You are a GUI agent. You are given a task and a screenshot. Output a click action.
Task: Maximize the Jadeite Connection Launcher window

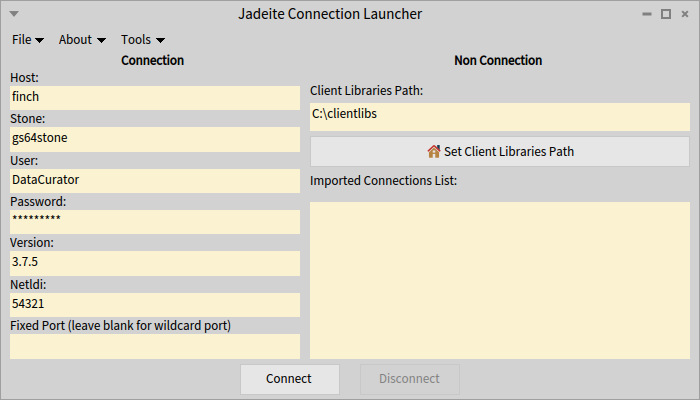point(666,14)
